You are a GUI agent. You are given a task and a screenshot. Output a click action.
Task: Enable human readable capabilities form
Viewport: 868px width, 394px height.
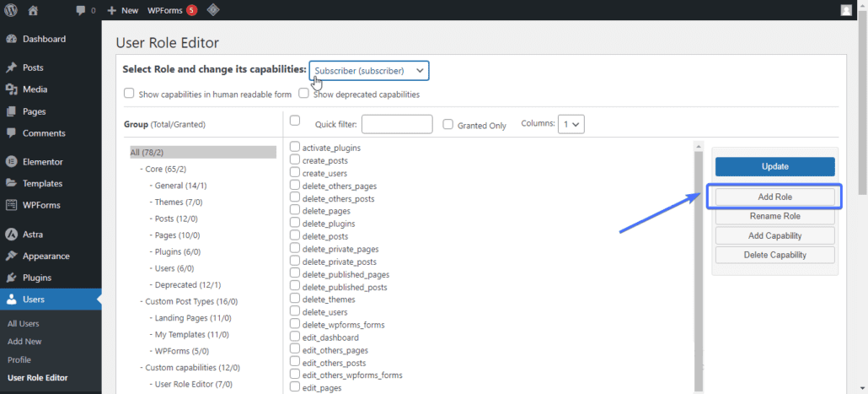129,93
